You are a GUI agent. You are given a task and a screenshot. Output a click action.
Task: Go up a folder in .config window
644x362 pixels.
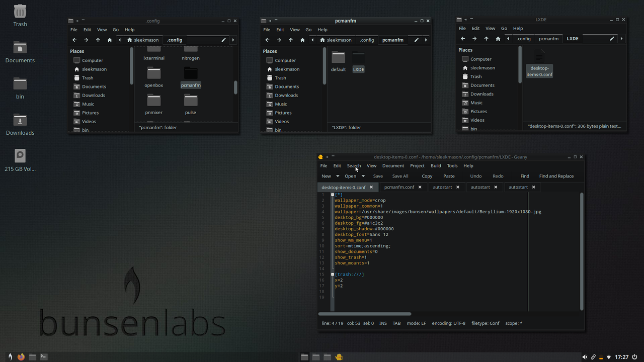pos(98,40)
